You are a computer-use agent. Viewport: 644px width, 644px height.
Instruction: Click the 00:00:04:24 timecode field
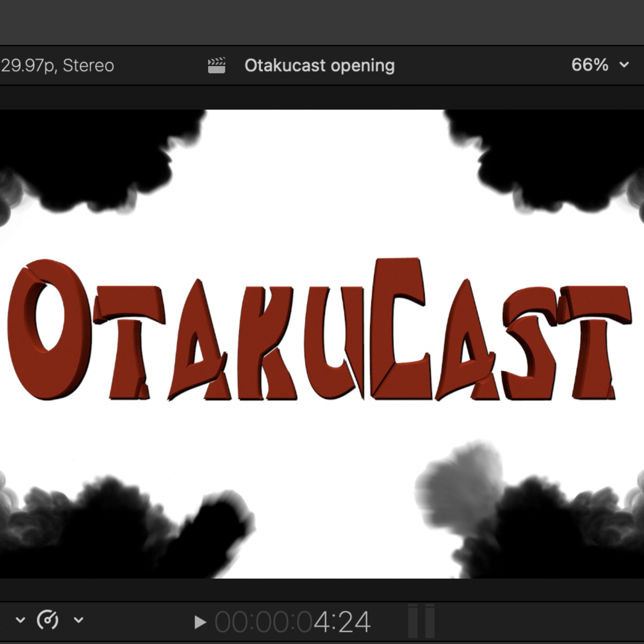[293, 622]
